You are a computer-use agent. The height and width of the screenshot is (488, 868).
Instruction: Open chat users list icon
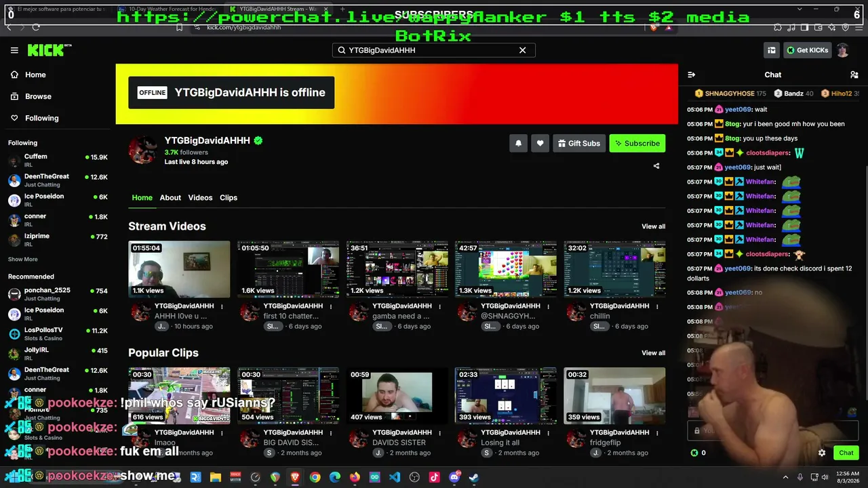click(854, 75)
